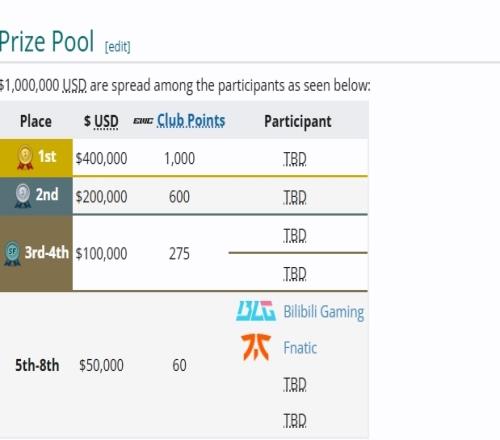Click the TBD participant for 1st place
Image resolution: width=500 pixels, height=440 pixels.
(295, 159)
